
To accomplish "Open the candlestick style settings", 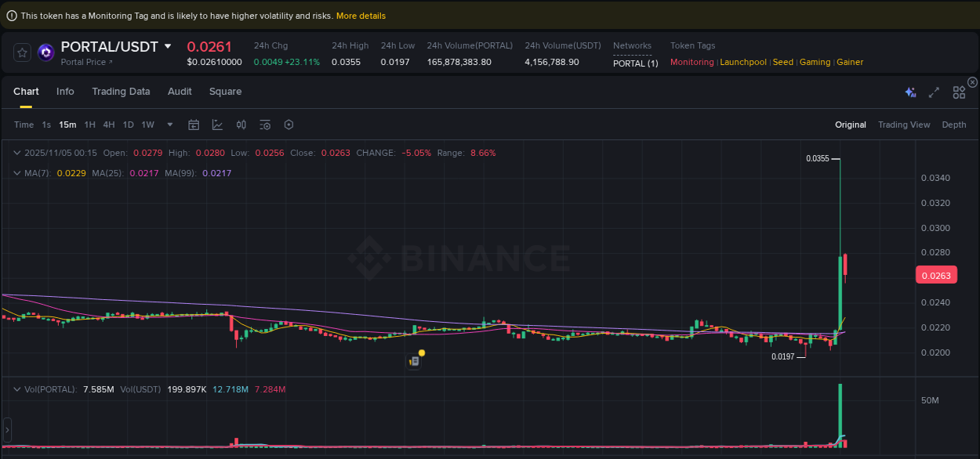I will pyautogui.click(x=241, y=125).
